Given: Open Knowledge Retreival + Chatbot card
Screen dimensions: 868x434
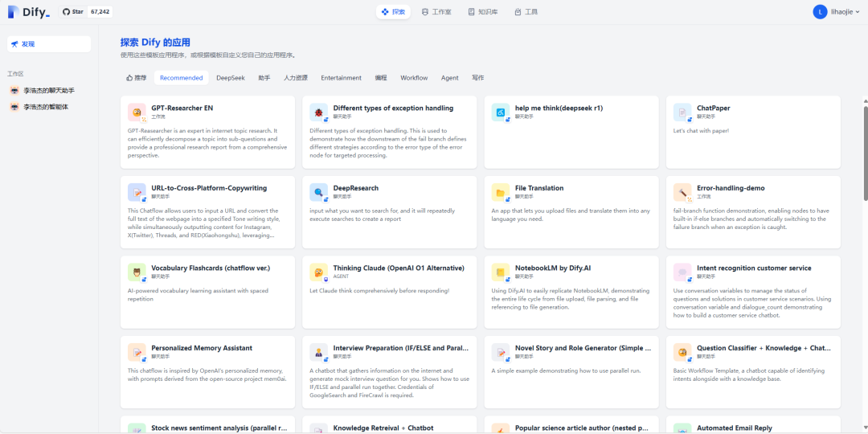Looking at the screenshot, I should 390,424.
